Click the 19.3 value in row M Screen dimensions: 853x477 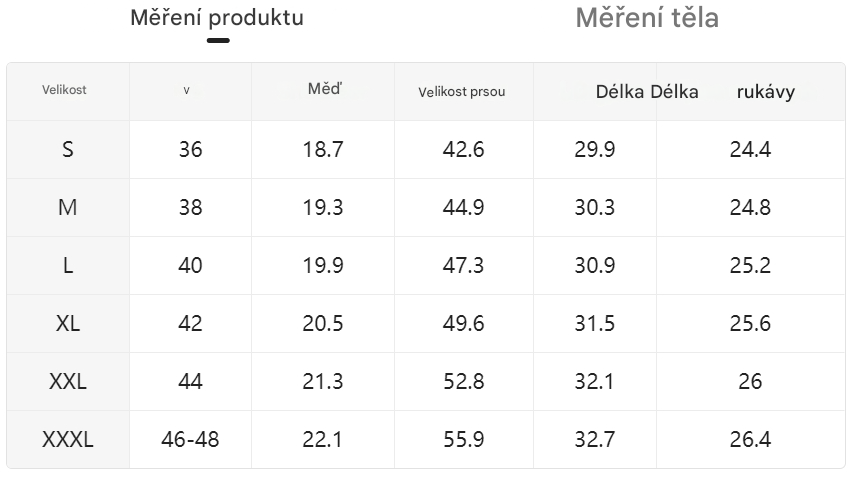[323, 208]
